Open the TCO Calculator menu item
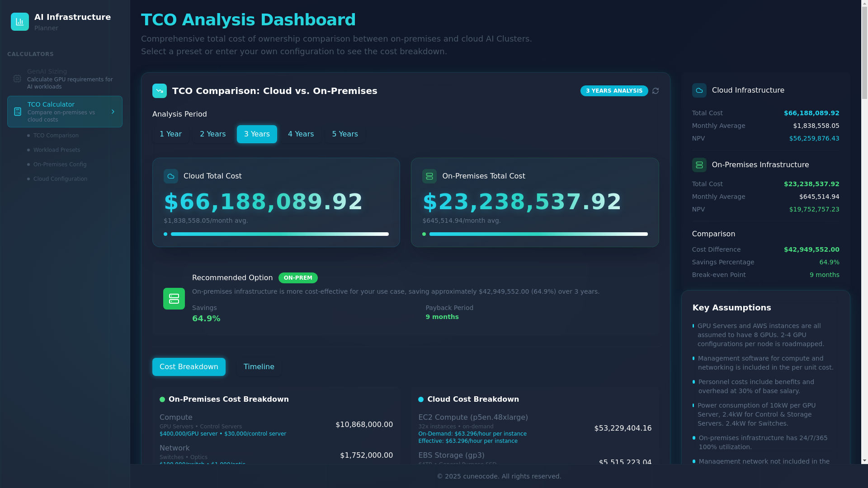 pos(65,112)
